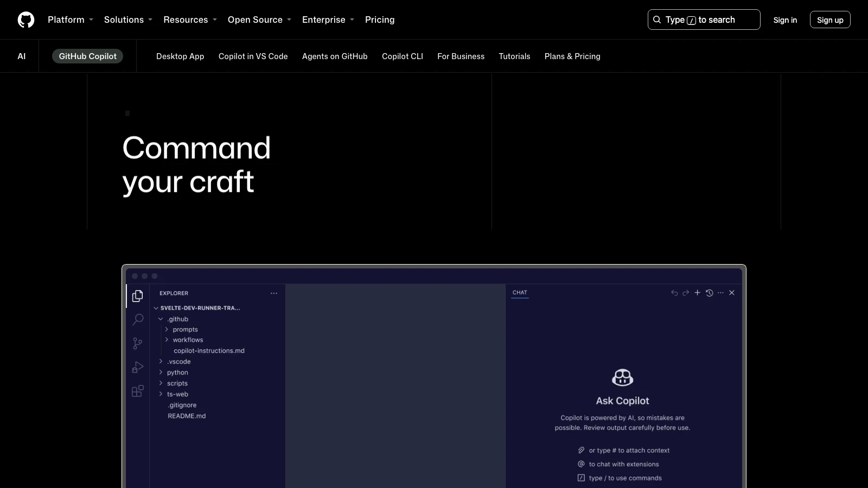Expand the Platform dropdown menu

pyautogui.click(x=71, y=20)
